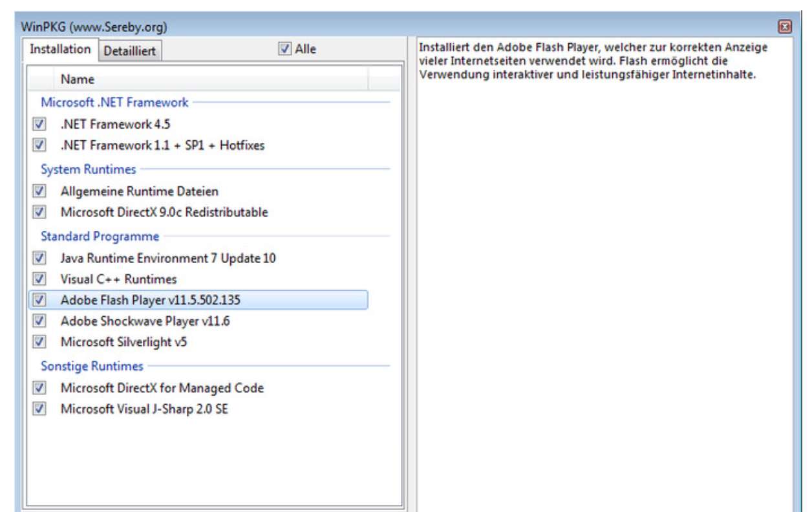
Task: Close the WinPKG window
Action: click(x=785, y=27)
